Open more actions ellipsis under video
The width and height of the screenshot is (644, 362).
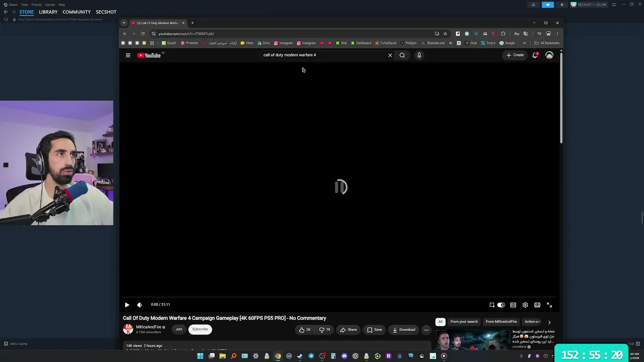click(x=426, y=330)
